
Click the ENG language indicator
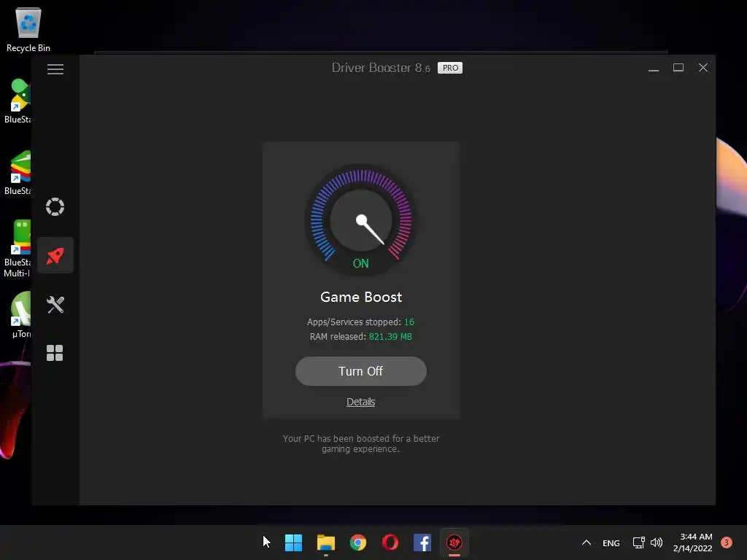[x=611, y=542]
